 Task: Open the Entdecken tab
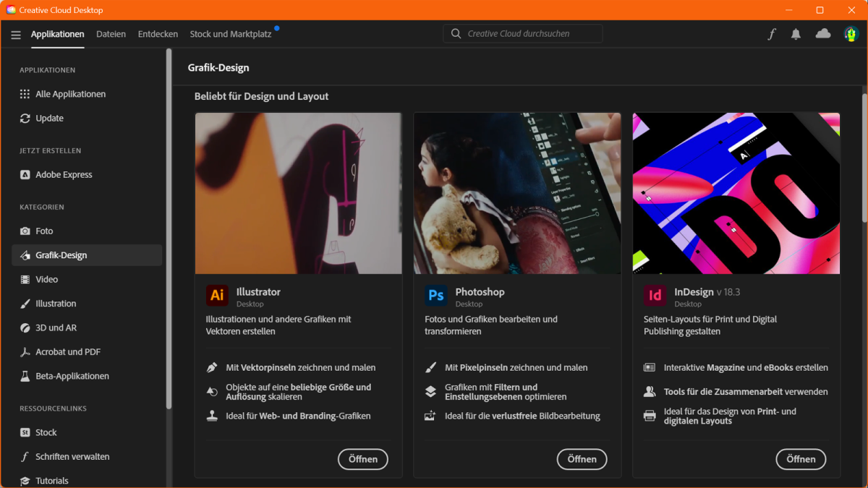click(x=158, y=34)
